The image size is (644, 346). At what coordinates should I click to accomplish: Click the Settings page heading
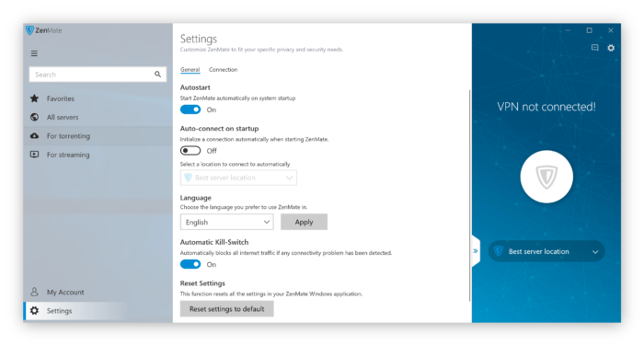pos(199,39)
